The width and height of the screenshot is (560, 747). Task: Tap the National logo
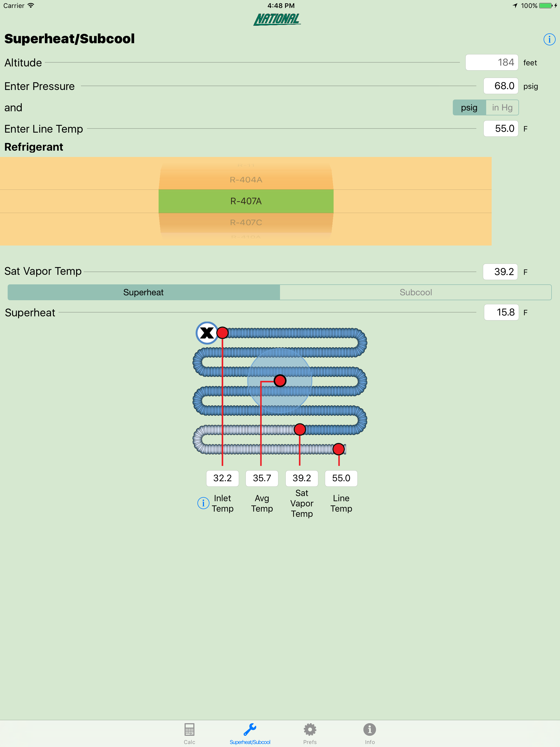click(x=277, y=19)
